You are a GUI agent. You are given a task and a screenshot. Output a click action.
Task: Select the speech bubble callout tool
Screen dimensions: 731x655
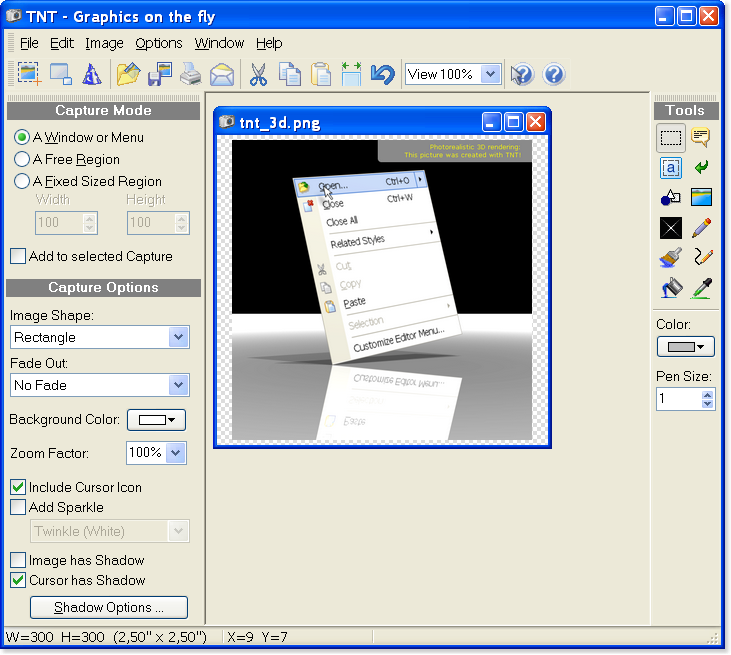pyautogui.click(x=702, y=138)
